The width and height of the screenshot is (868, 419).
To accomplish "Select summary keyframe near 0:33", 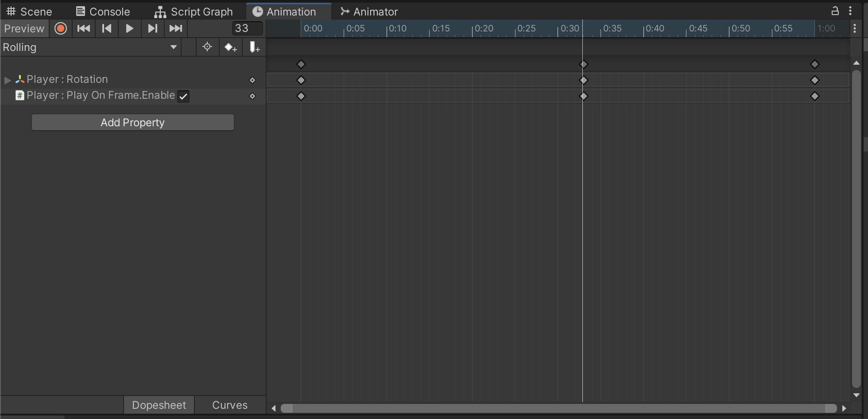I will coord(584,64).
